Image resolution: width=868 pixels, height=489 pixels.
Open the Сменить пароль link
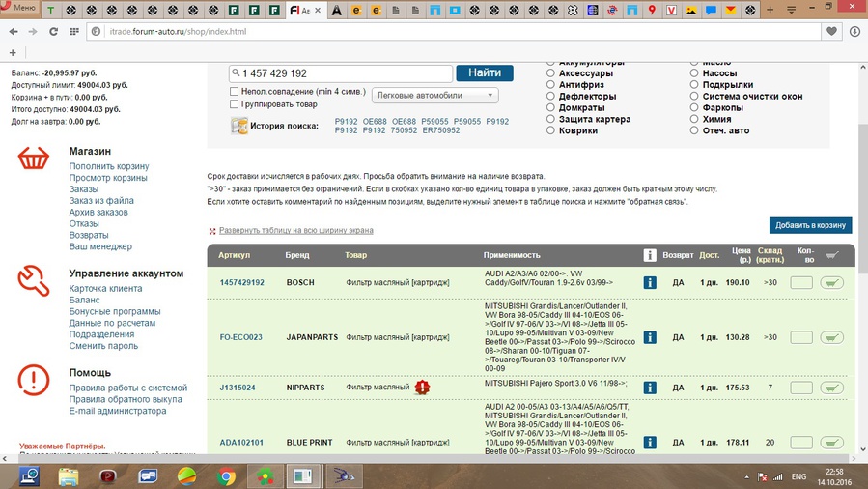[x=103, y=346]
